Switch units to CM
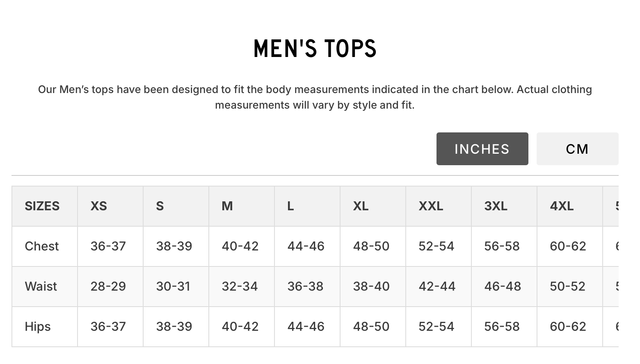Image resolution: width=640 pixels, height=364 pixels. point(577,149)
